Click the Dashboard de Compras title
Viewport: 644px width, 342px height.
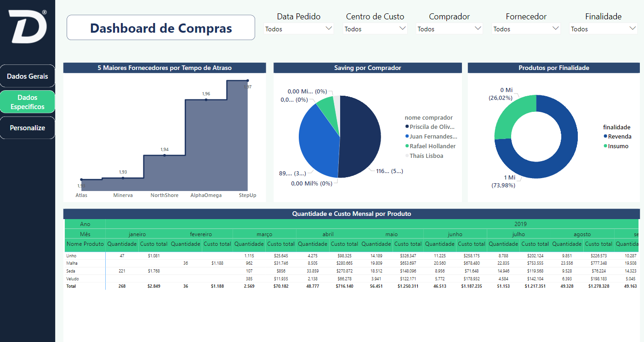point(161,28)
